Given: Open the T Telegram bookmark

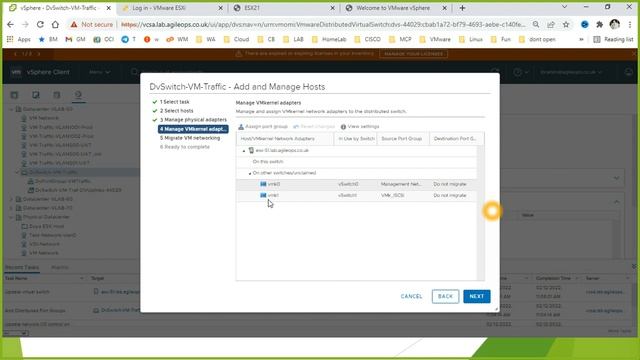Looking at the screenshot, I should [x=129, y=39].
